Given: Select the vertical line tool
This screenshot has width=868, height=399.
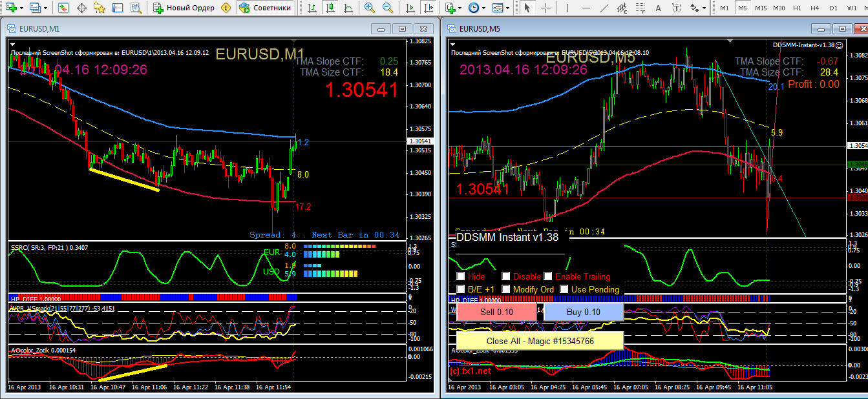Looking at the screenshot, I should 567,8.
